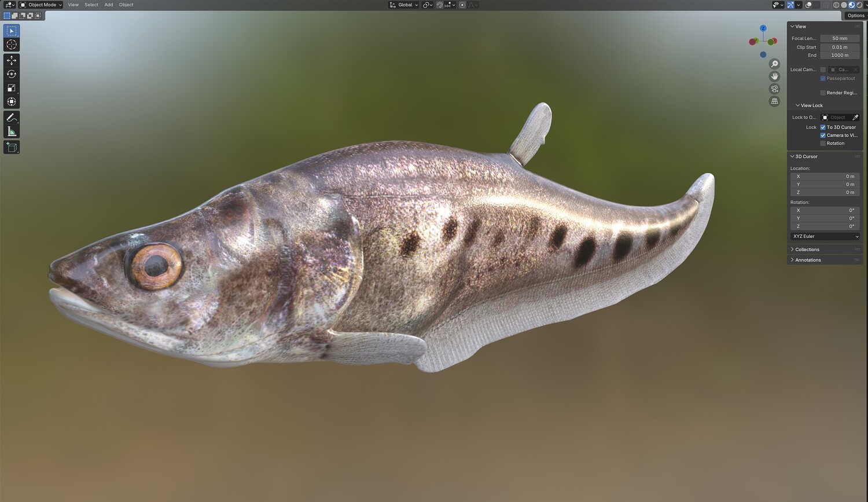Open the snapping options dropdown
Image resolution: width=868 pixels, height=502 pixels.
pos(450,5)
